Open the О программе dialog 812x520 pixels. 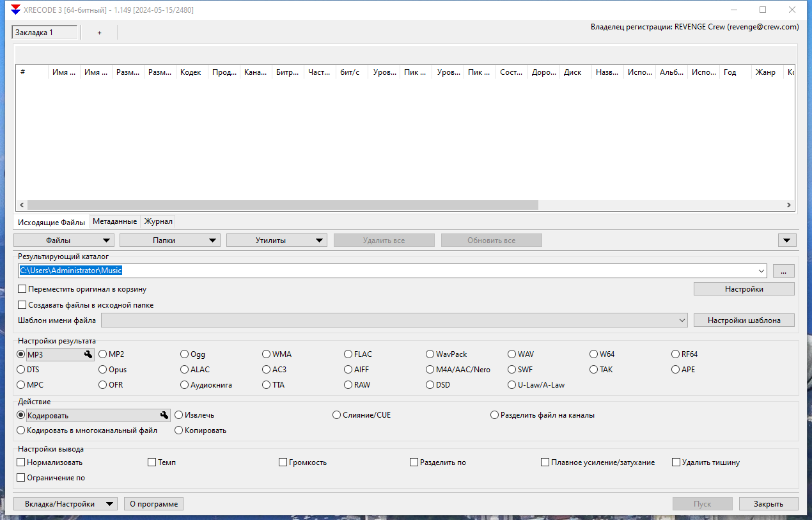[x=153, y=504]
